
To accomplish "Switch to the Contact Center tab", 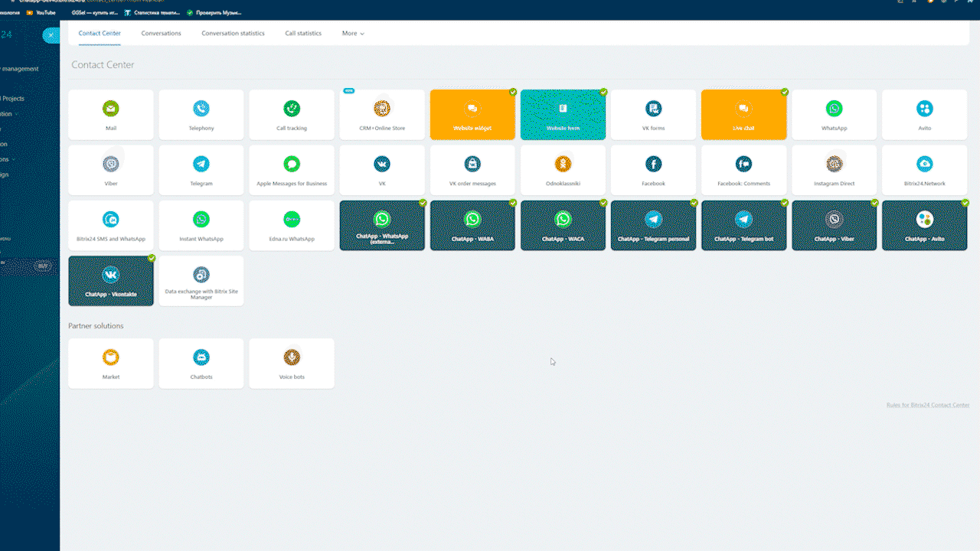I will point(100,34).
